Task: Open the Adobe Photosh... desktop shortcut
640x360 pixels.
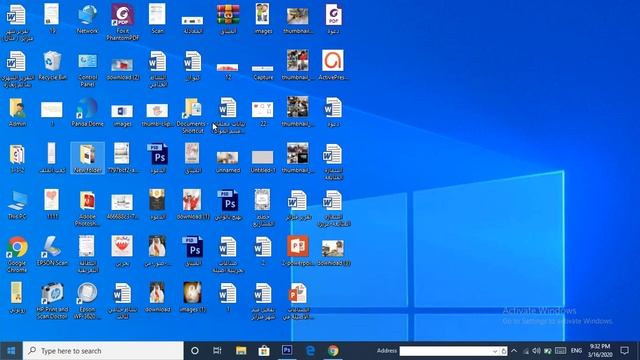Action: tap(87, 208)
